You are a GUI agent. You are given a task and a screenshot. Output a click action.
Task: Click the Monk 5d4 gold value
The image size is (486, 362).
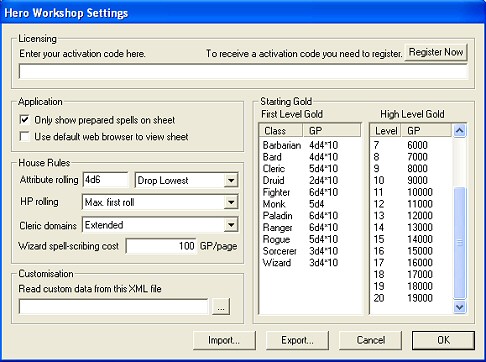click(x=317, y=204)
